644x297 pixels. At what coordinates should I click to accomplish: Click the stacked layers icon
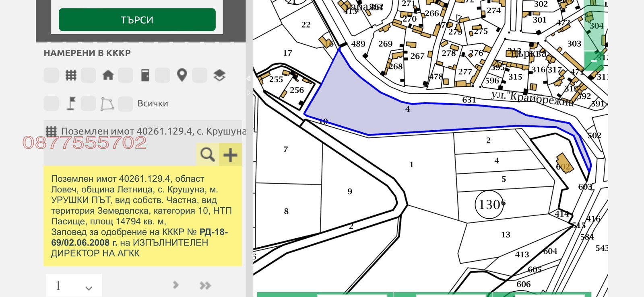coord(219,75)
